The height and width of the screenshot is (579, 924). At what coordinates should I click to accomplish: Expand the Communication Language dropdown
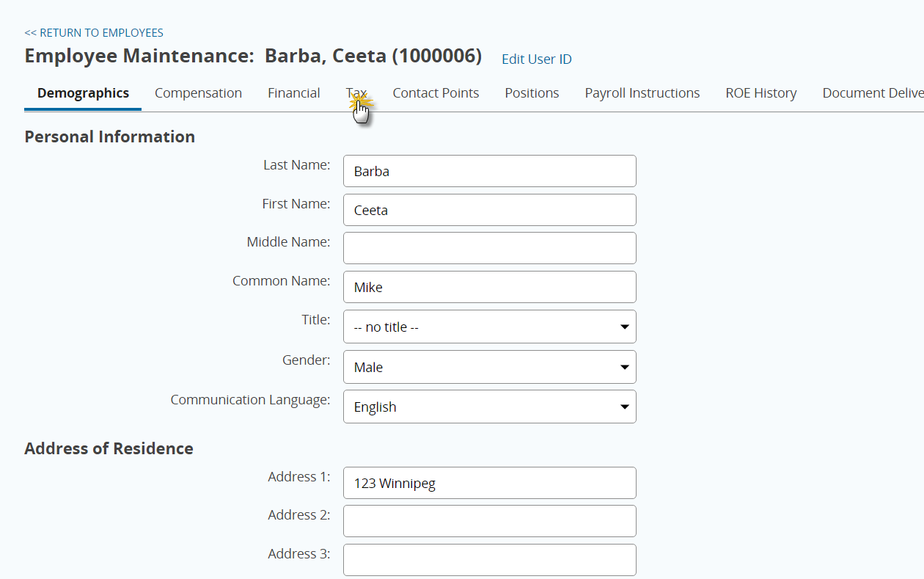pyautogui.click(x=489, y=407)
